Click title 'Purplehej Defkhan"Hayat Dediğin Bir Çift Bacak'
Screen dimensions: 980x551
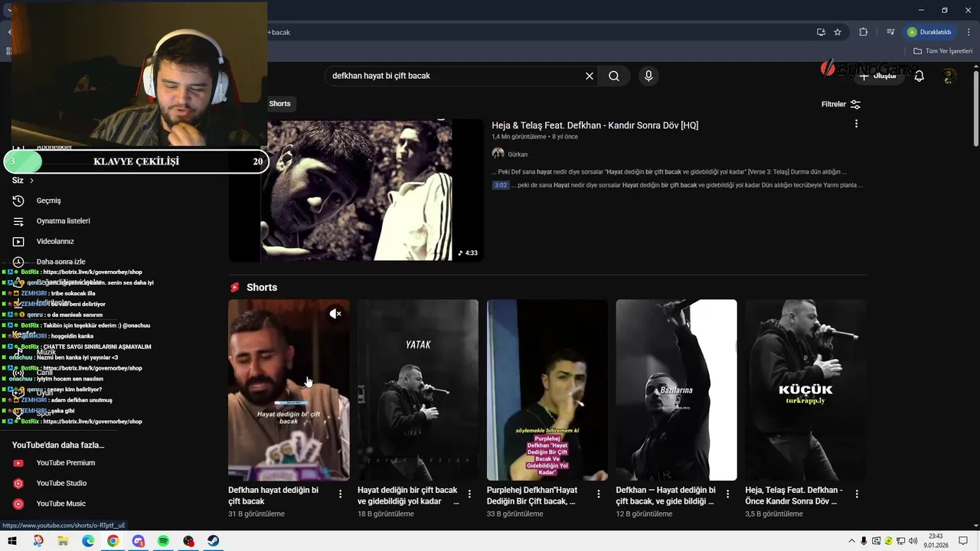click(534, 495)
